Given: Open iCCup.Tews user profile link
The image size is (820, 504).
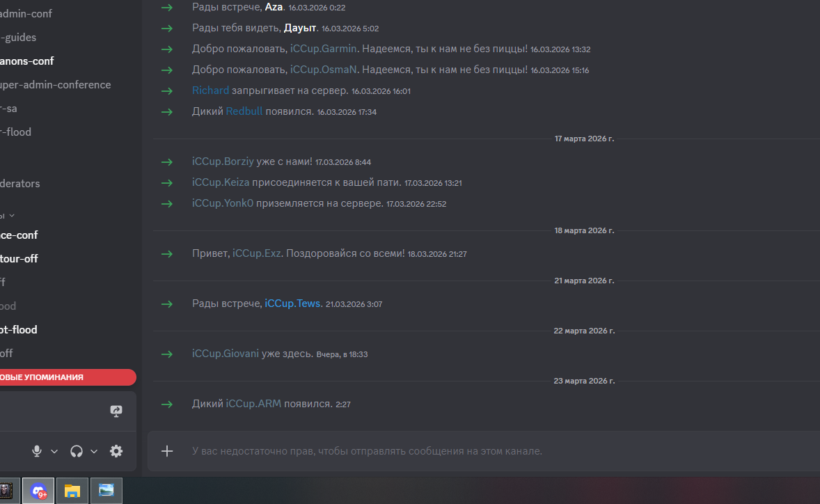Looking at the screenshot, I should point(293,304).
